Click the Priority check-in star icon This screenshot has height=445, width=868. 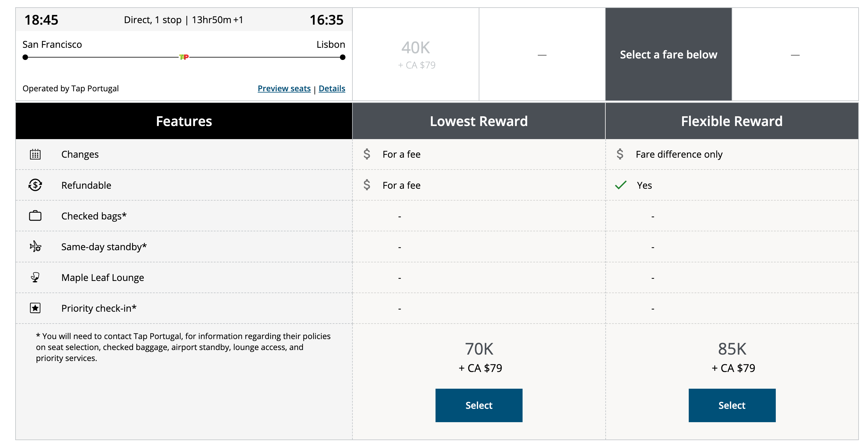[35, 308]
